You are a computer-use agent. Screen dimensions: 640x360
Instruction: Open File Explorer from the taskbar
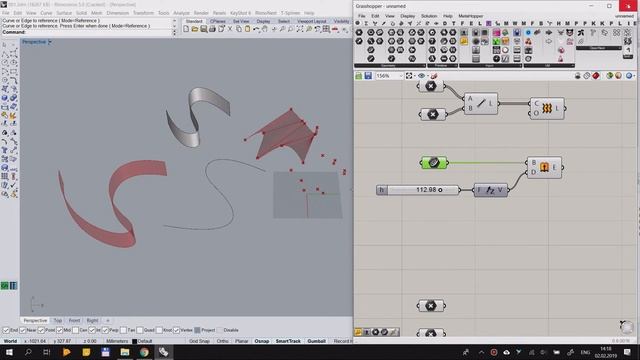click(125, 352)
